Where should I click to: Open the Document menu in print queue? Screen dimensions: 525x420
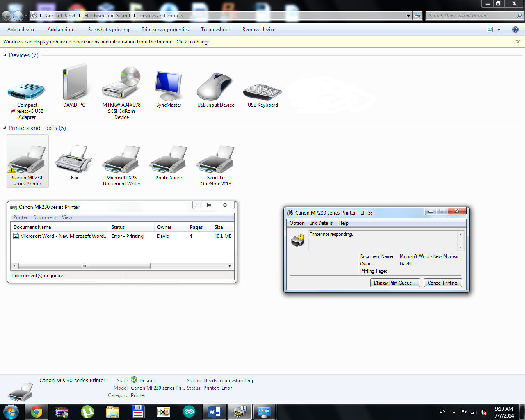click(x=45, y=217)
